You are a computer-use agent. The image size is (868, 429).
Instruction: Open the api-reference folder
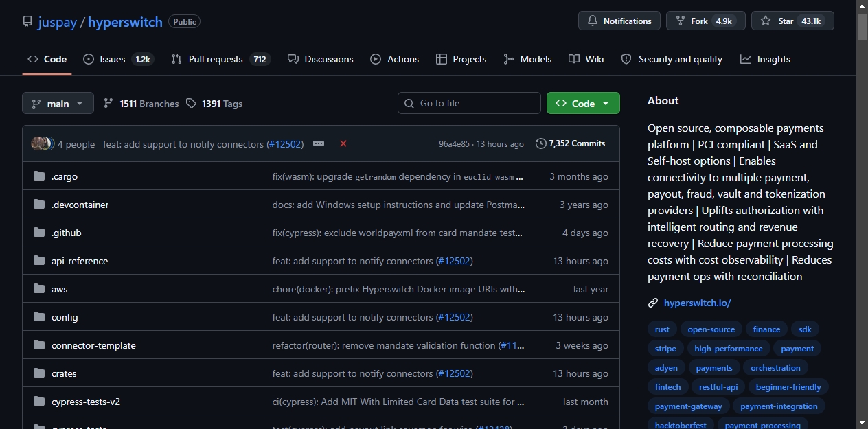tap(80, 261)
